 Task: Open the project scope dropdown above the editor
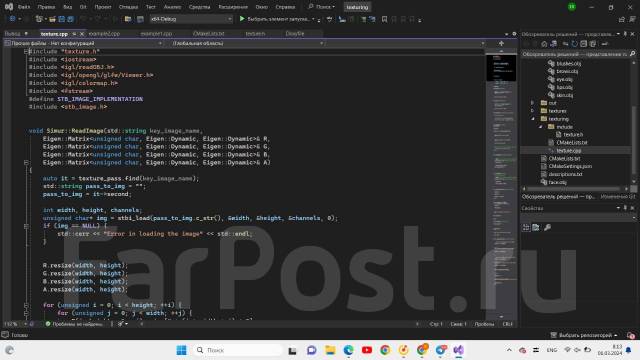coord(84,43)
